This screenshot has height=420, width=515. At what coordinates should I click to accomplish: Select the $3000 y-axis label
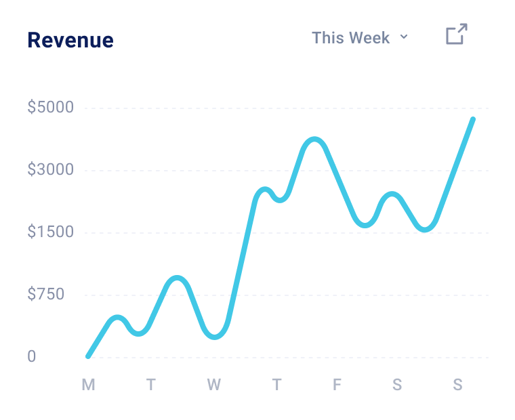[x=51, y=169]
